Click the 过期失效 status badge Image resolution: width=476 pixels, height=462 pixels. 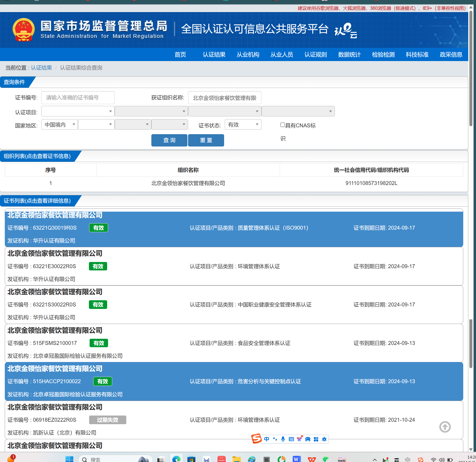108,420
